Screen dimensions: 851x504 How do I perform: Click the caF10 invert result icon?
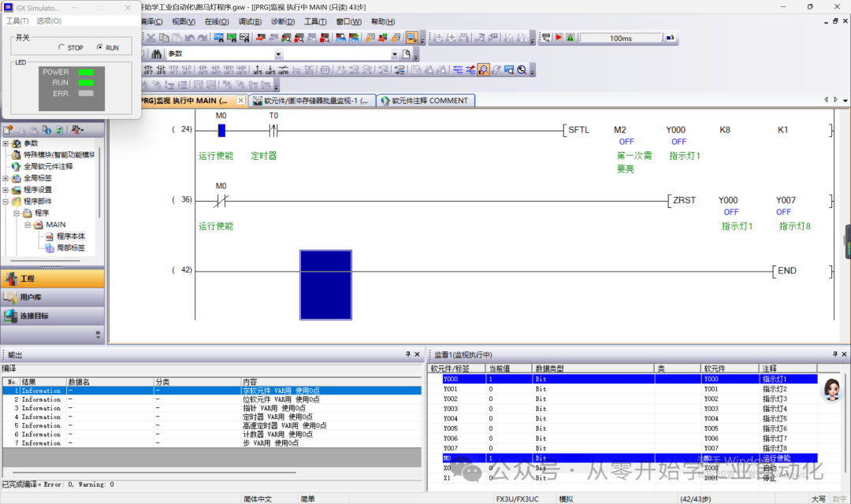pyautogui.click(x=284, y=70)
